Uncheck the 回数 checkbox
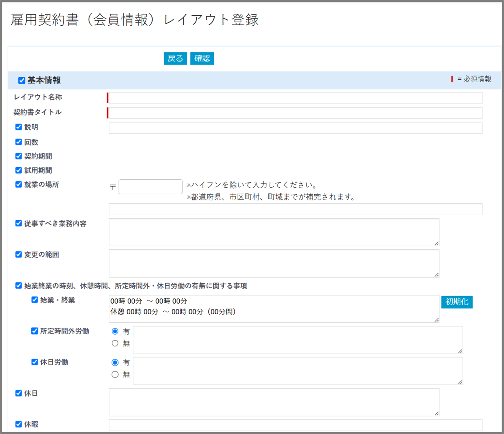The image size is (504, 434). click(18, 142)
